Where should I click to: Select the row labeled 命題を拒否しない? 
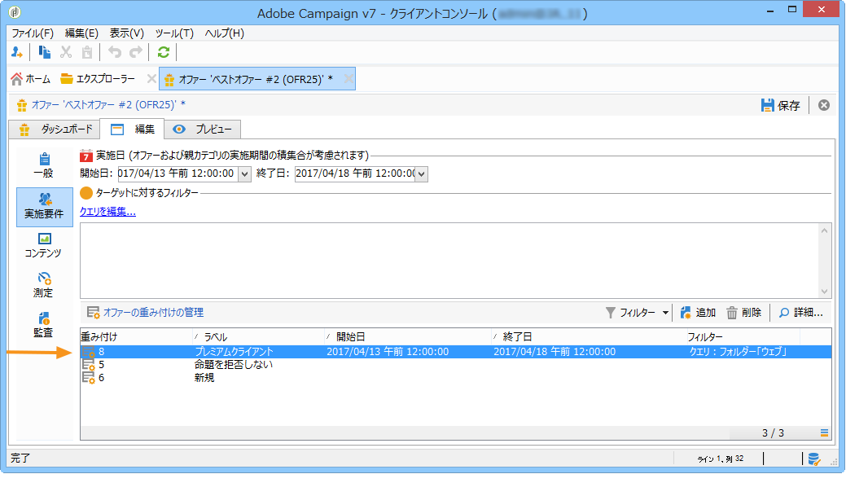(456, 365)
